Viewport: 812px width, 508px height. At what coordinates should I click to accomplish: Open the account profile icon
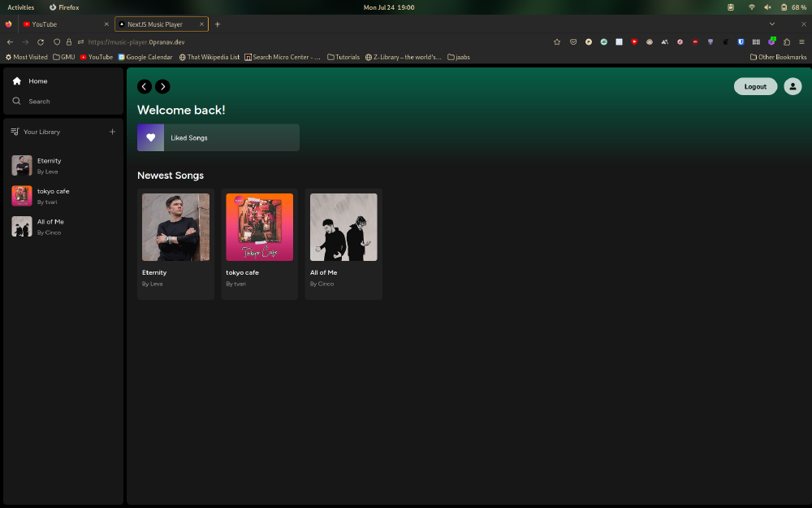pyautogui.click(x=793, y=86)
